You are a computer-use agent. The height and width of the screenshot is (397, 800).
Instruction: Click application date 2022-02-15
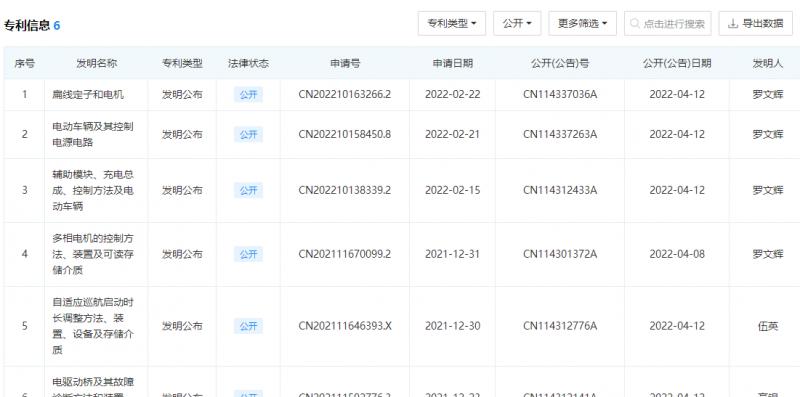453,190
